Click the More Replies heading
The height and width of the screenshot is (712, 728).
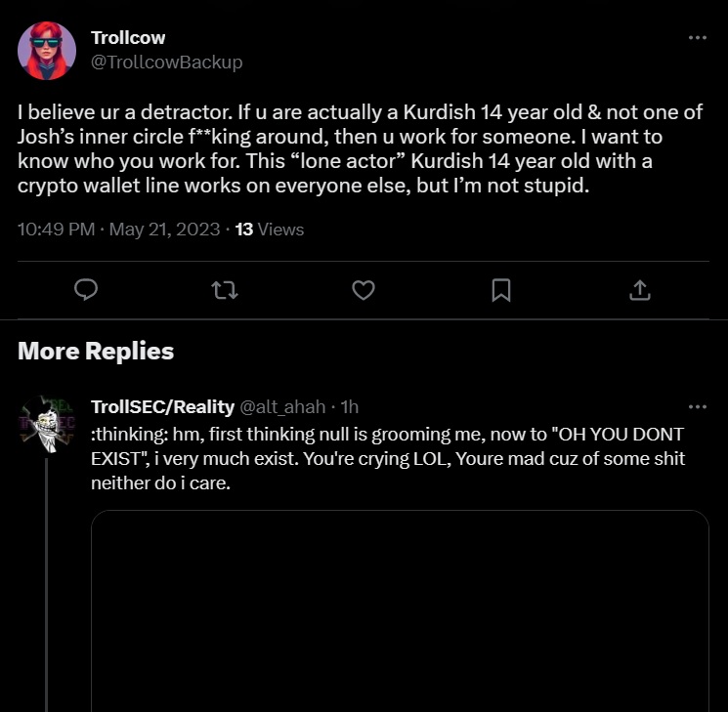click(96, 352)
